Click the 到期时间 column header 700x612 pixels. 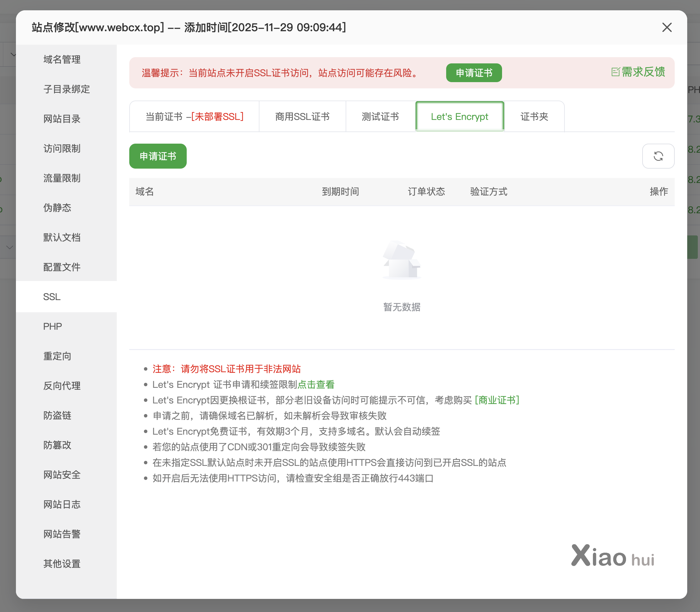[x=340, y=192]
